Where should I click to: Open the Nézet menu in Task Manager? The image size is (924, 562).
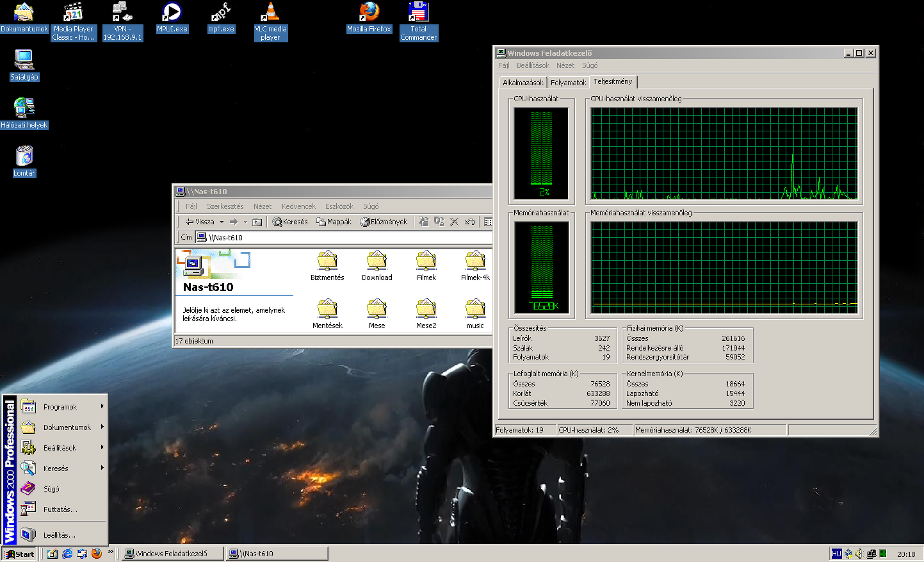coord(565,65)
